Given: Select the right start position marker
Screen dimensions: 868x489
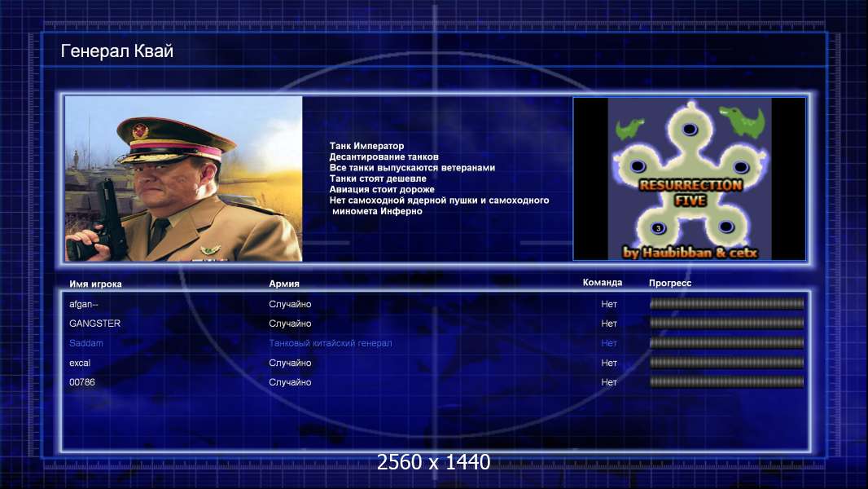Looking at the screenshot, I should click(741, 166).
